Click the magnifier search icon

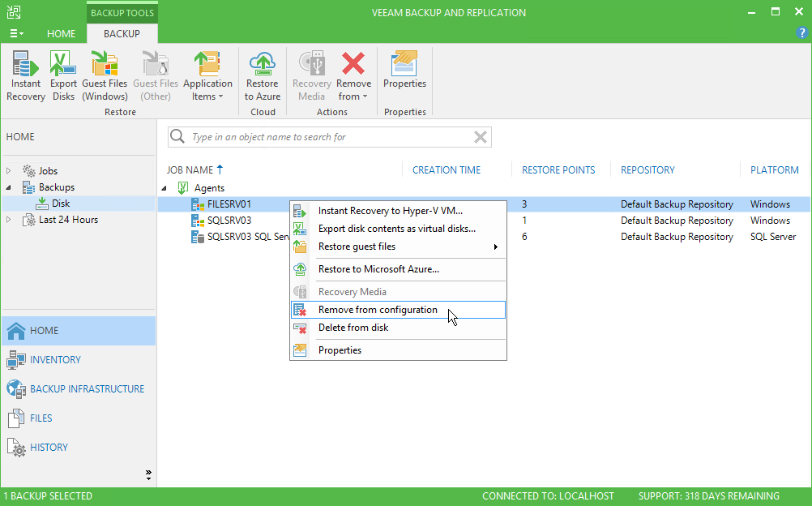[x=177, y=136]
